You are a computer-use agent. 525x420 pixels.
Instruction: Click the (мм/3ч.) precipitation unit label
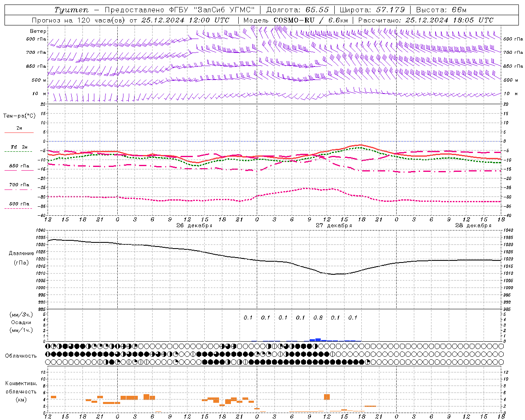pos(21,315)
